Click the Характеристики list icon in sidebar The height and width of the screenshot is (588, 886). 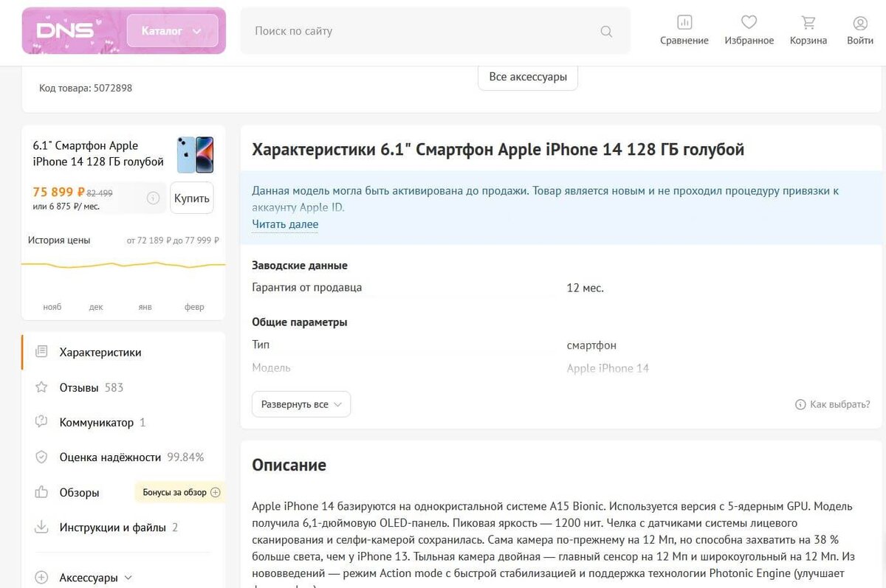pos(41,352)
